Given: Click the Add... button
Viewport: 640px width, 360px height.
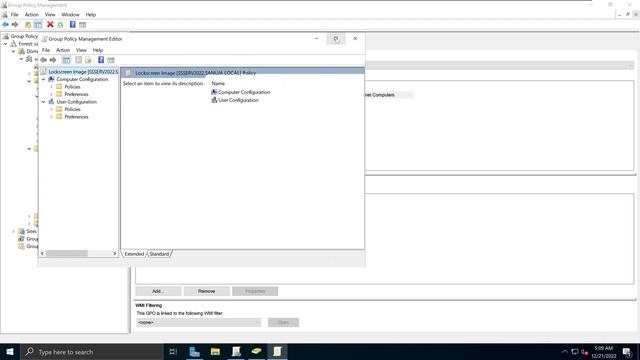Looking at the screenshot, I should (x=158, y=291).
